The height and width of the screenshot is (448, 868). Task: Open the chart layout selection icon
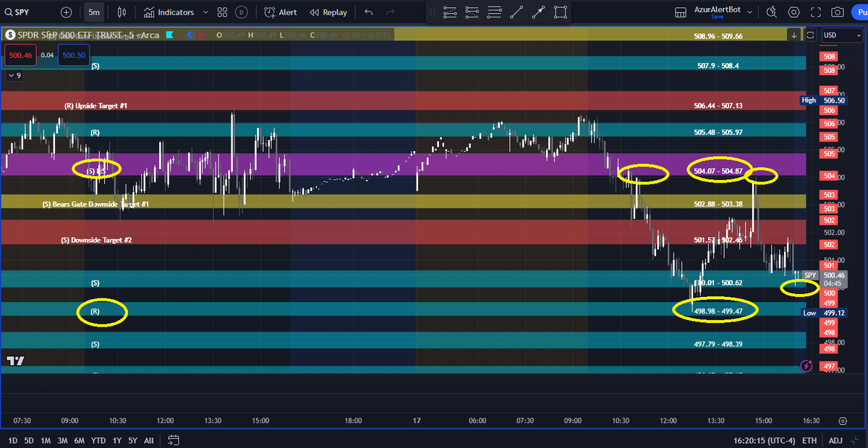681,12
